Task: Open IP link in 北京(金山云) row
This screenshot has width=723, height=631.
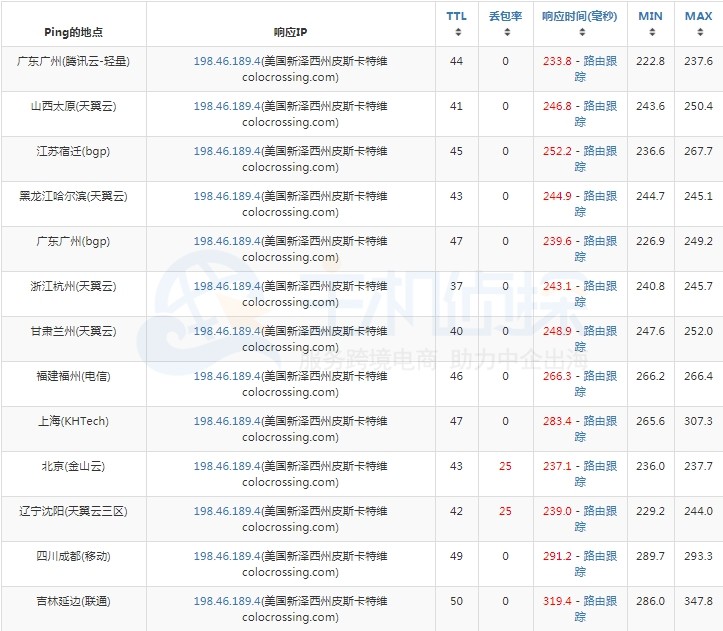Action: [x=227, y=466]
